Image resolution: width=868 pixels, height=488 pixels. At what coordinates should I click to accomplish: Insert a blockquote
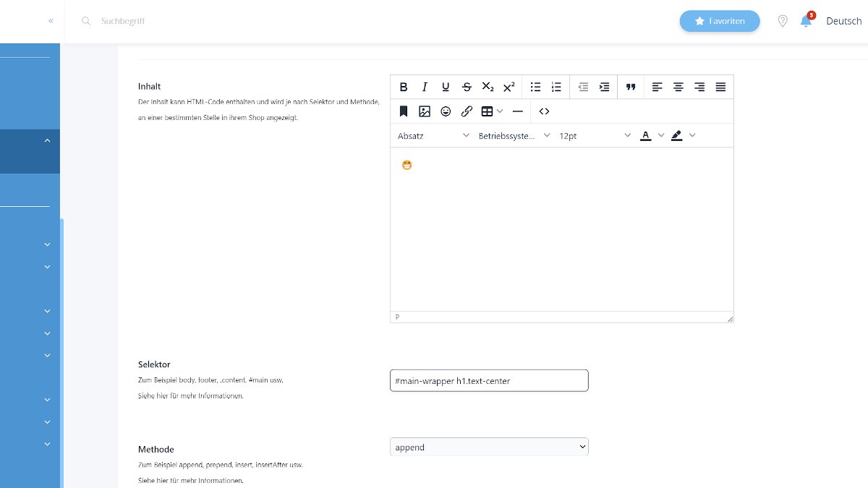pos(631,87)
